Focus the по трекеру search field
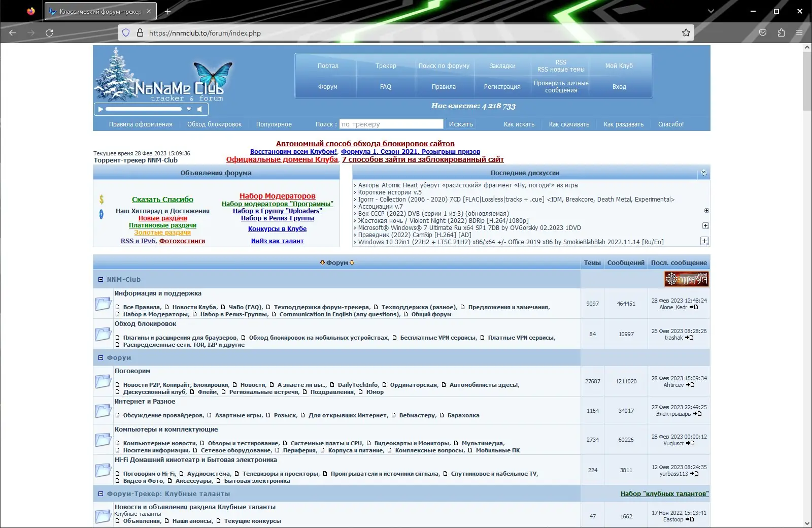This screenshot has width=812, height=528. (x=391, y=124)
